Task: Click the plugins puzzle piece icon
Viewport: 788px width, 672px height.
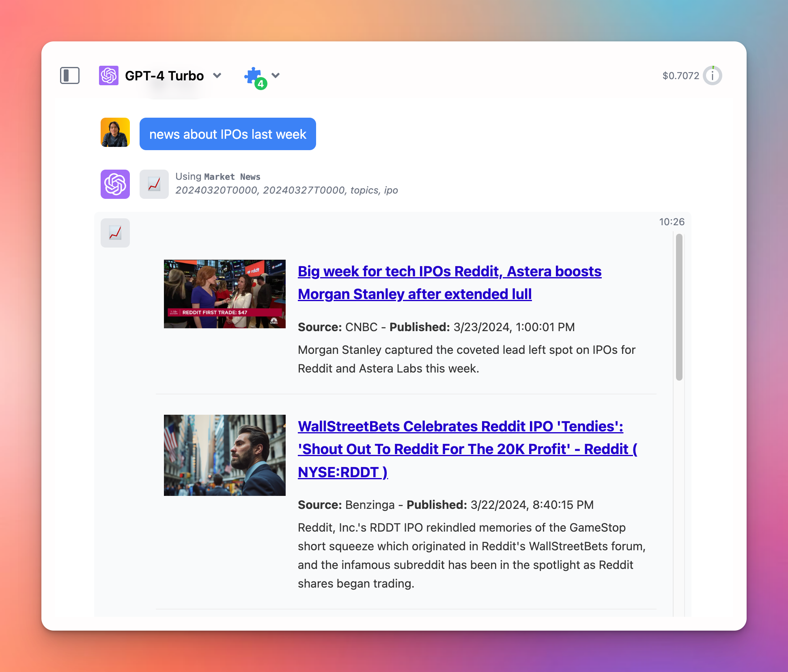Action: click(253, 75)
